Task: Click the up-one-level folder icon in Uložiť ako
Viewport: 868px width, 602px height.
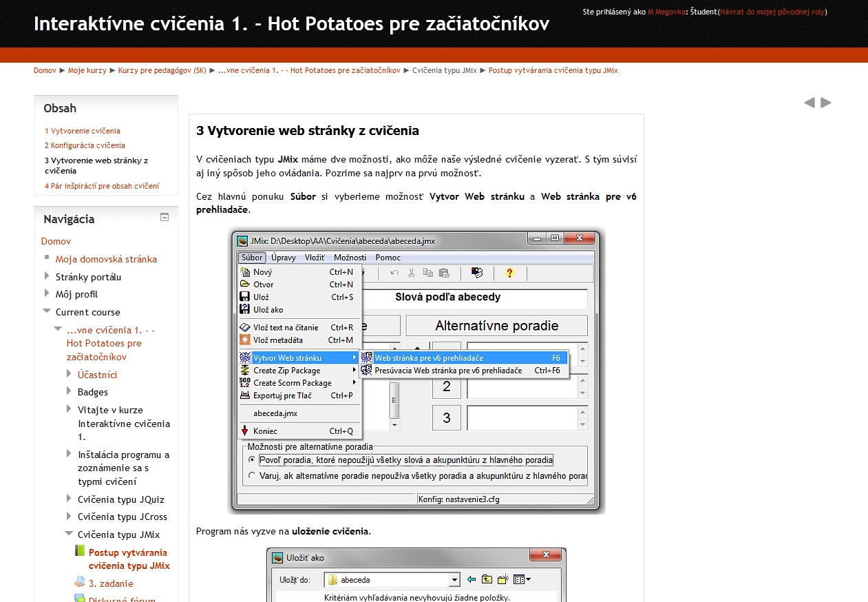Action: tap(487, 579)
